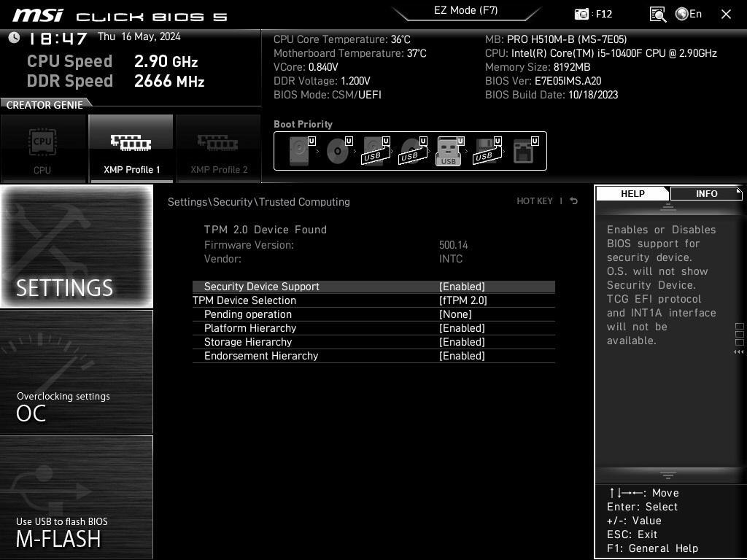This screenshot has width=747, height=560.
Task: Click the F1: General Help hint
Action: pyautogui.click(x=653, y=548)
